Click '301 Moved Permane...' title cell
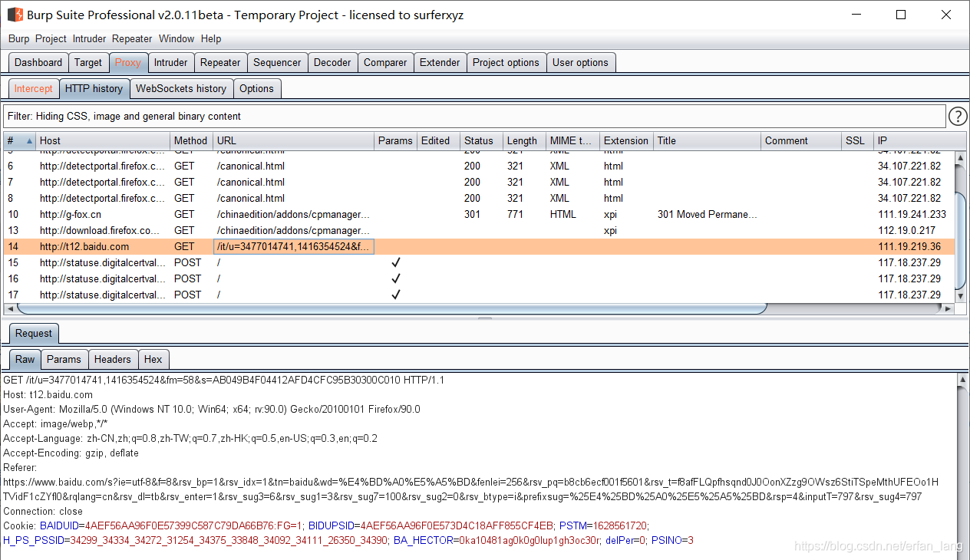The image size is (970, 560). [x=708, y=214]
